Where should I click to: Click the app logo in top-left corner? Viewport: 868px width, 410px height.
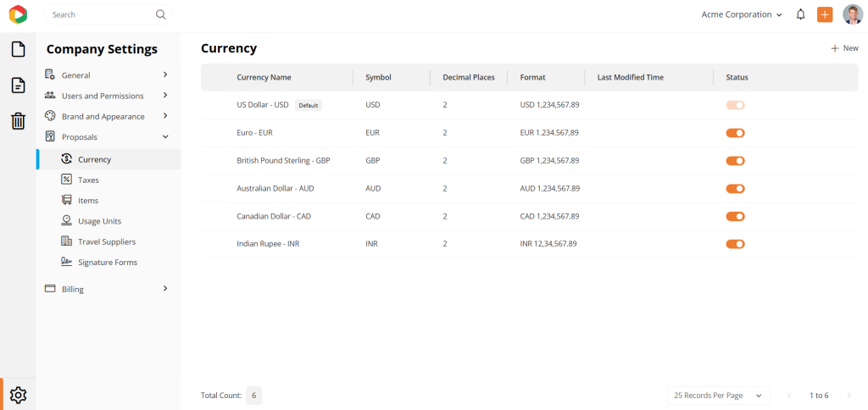click(x=18, y=14)
